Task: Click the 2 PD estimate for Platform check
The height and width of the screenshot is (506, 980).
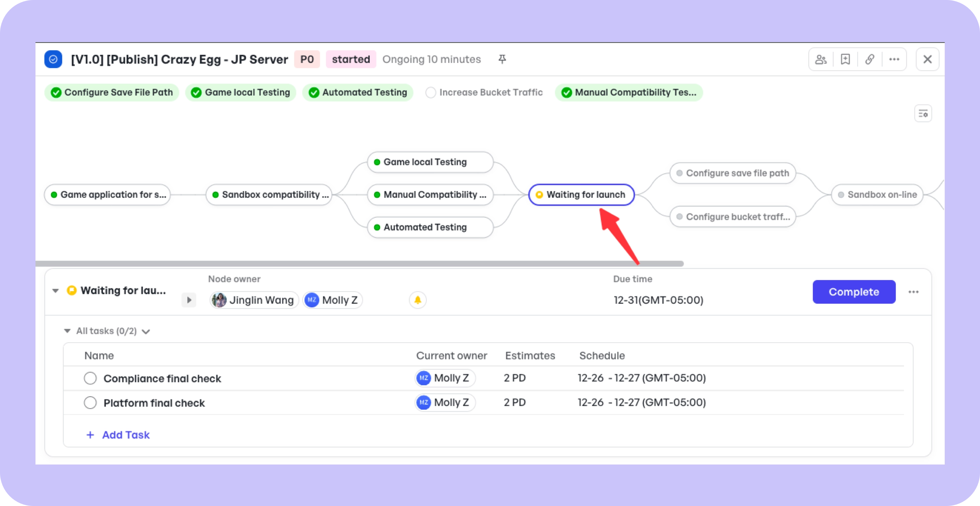Action: tap(515, 402)
